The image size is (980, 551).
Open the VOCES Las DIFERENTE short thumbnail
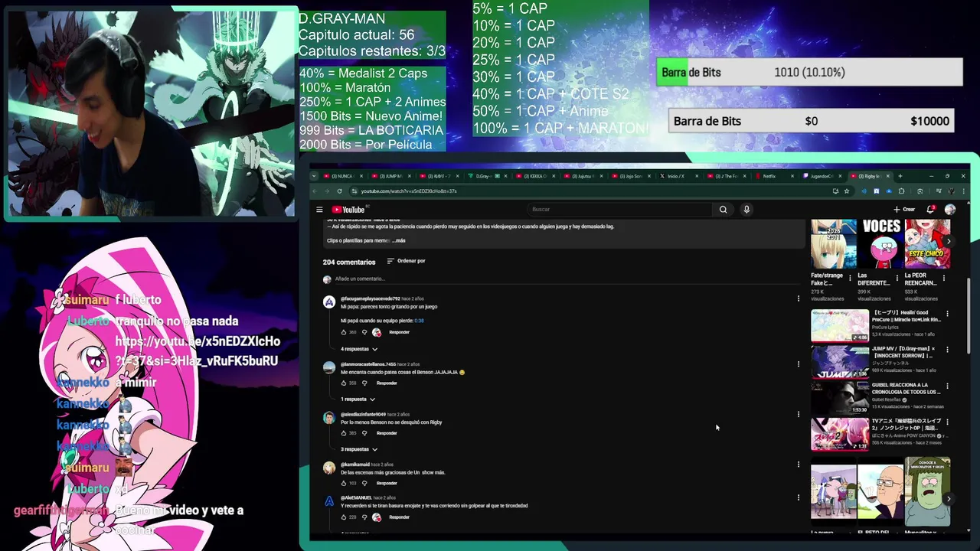[880, 244]
